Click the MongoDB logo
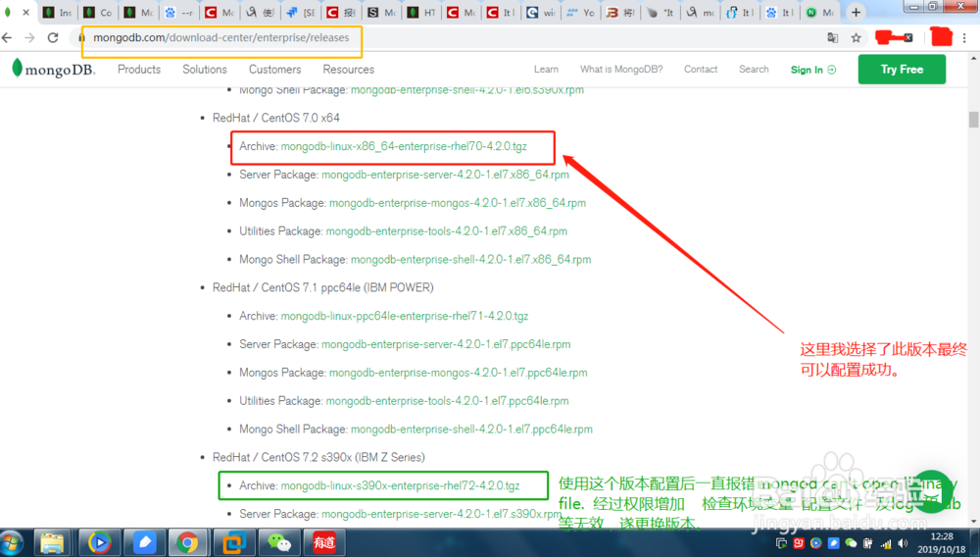Image resolution: width=980 pixels, height=557 pixels. point(53,69)
